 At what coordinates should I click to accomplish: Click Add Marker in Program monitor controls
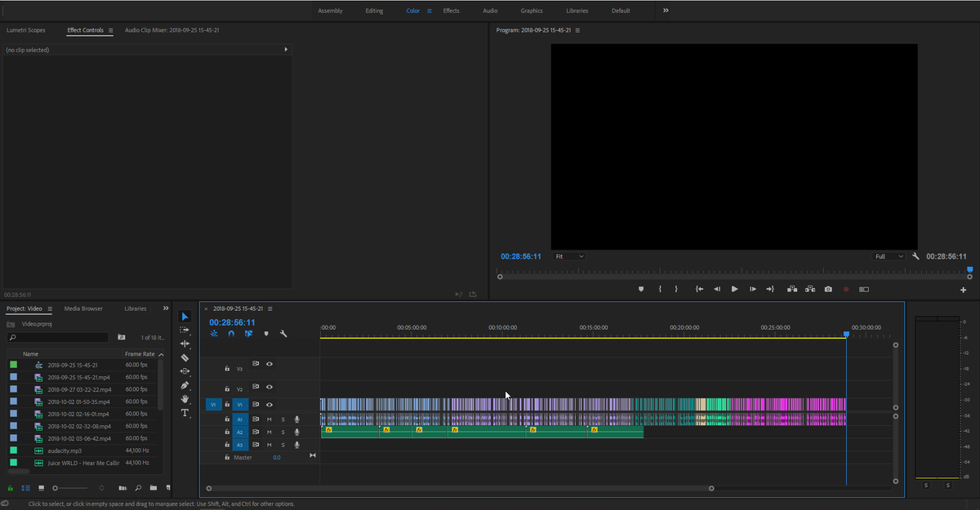coord(641,289)
